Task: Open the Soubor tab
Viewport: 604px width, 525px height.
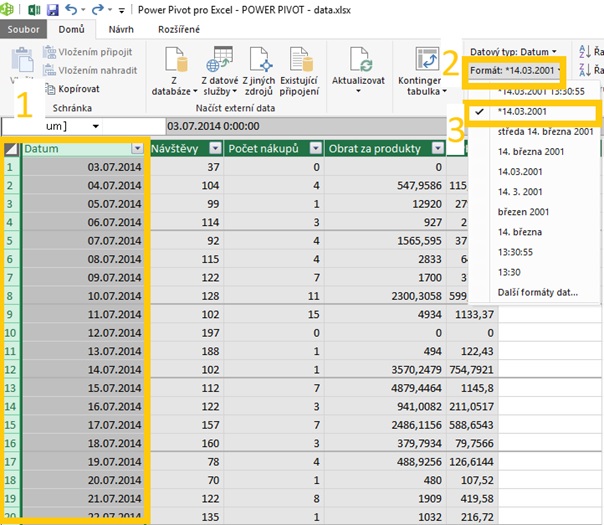Action: 23,29
